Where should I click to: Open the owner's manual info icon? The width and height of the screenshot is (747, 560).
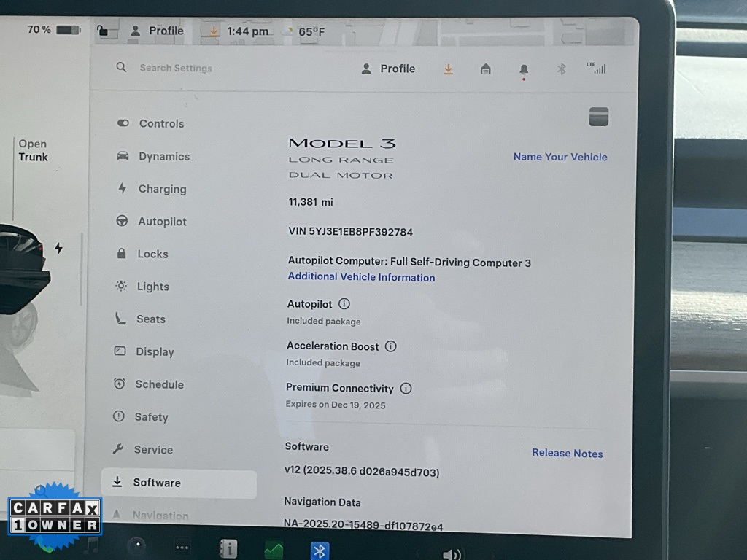228,548
